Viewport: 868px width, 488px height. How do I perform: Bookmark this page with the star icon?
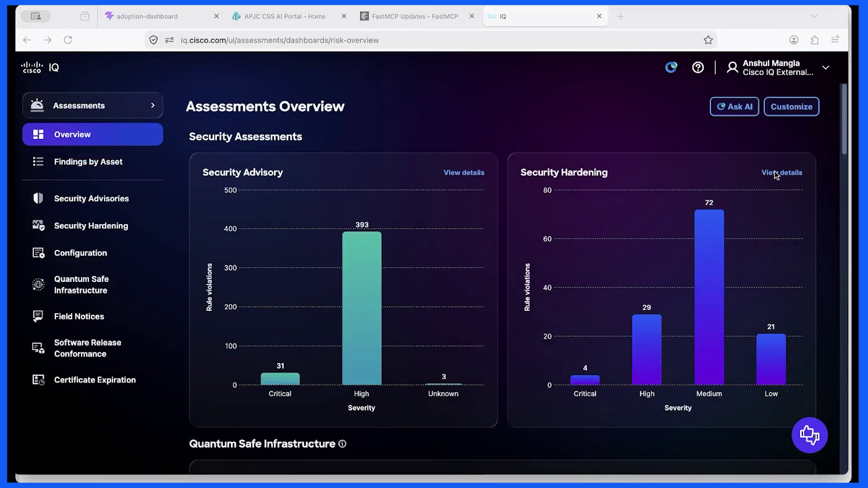tap(708, 40)
